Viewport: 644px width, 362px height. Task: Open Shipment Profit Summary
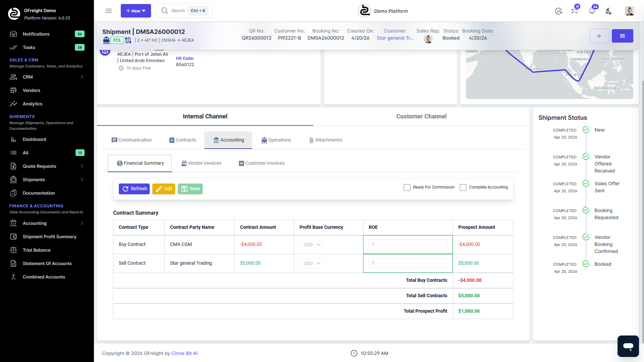click(47, 237)
